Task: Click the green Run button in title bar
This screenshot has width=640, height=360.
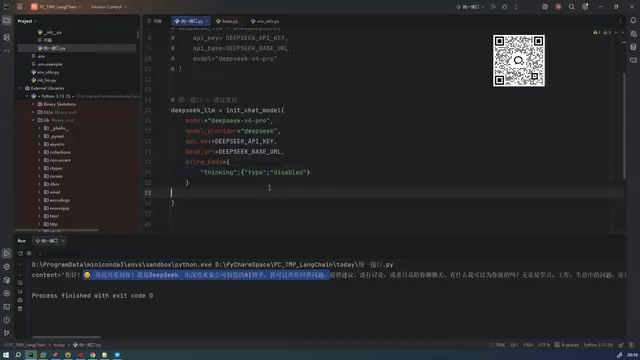Action: (493, 7)
